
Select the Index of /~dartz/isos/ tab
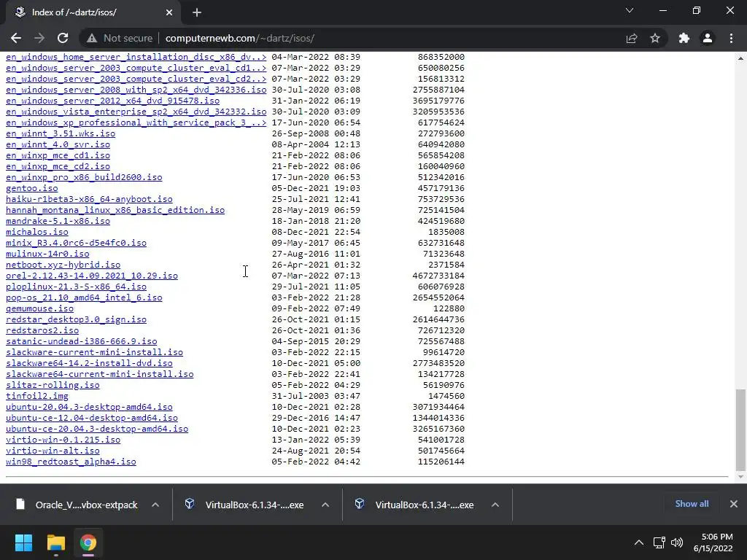click(x=93, y=12)
